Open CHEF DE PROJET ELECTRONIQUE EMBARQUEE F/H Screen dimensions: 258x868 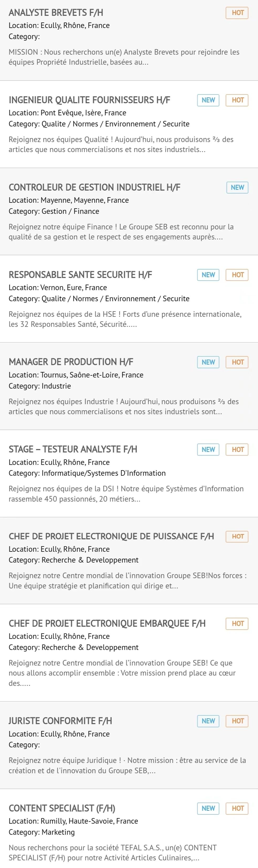point(107,623)
